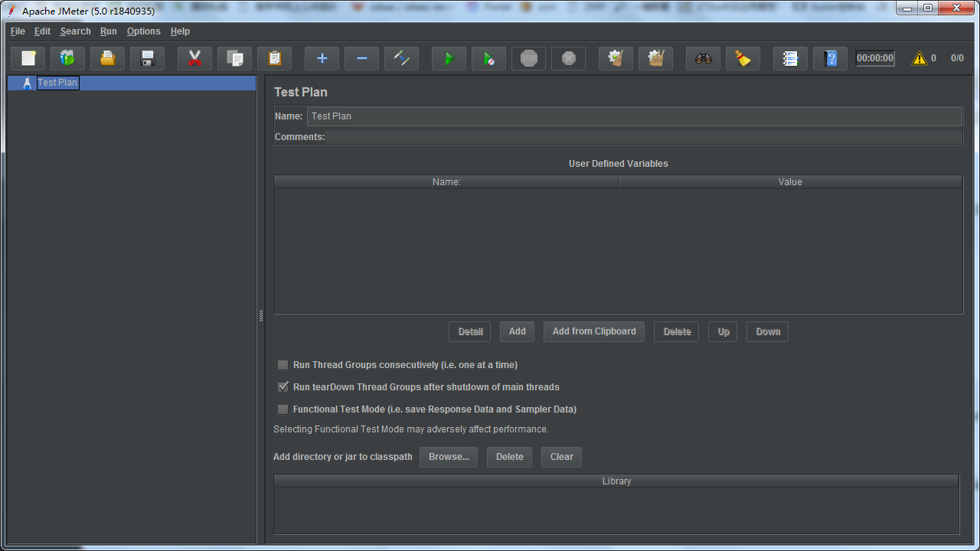980x551 pixels.
Task: Click the Value column header
Action: coord(790,182)
